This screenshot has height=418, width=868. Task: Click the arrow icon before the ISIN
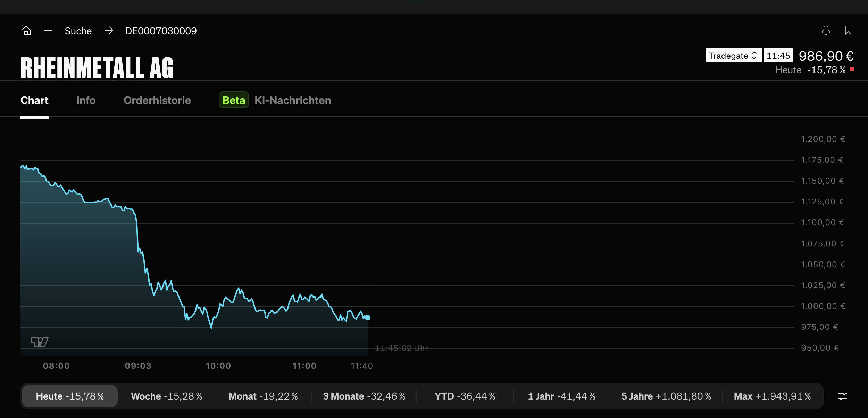pyautogui.click(x=109, y=31)
